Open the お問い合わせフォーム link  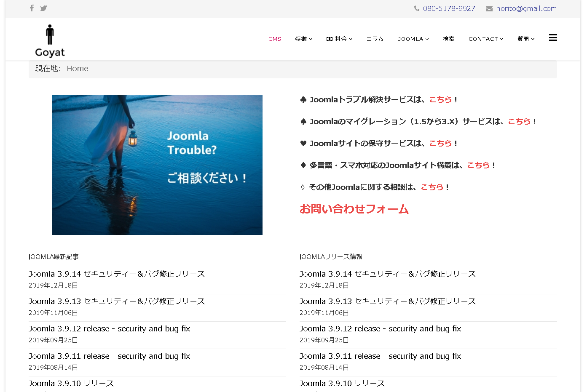tap(354, 209)
